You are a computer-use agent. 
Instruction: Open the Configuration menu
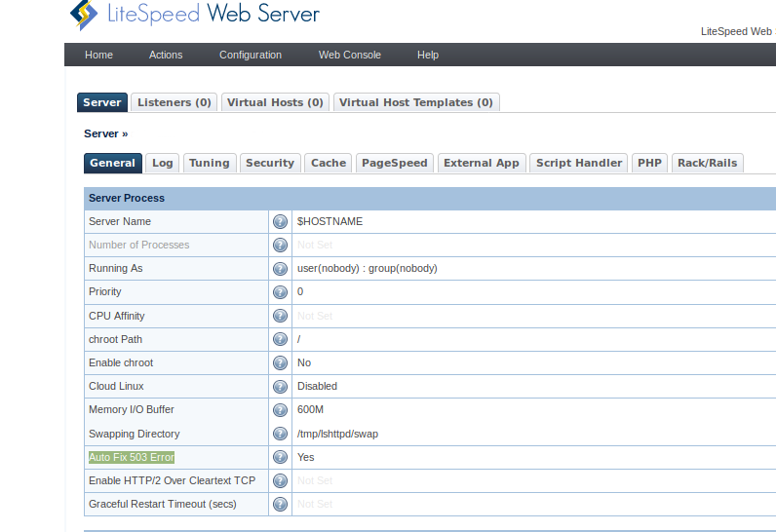coord(251,55)
